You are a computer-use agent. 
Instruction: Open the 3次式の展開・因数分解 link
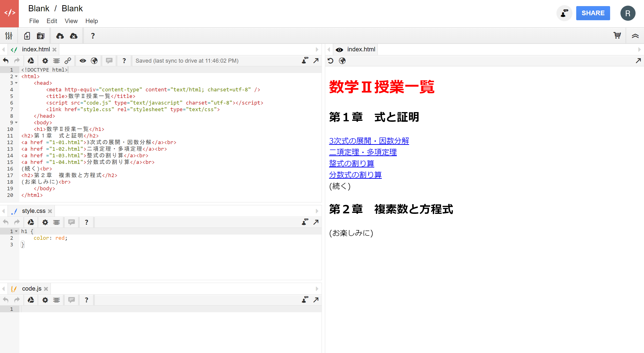(369, 141)
